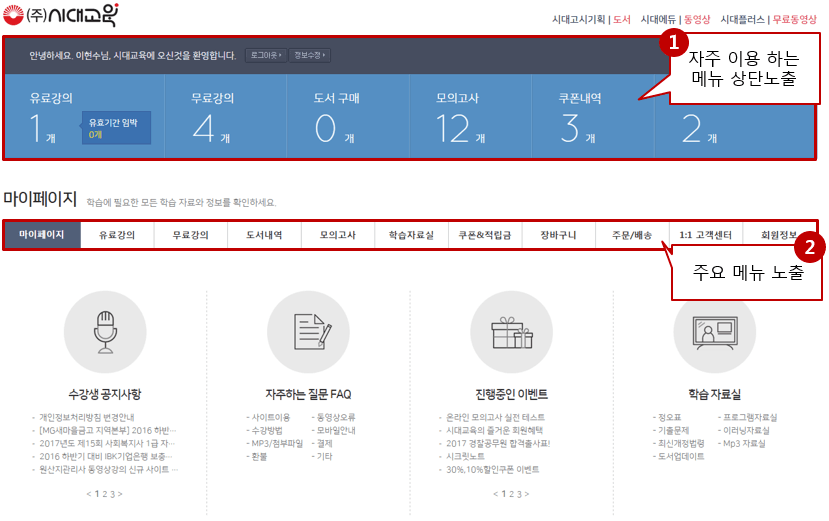Switch to the 회원정보 tab
The image size is (829, 521).
click(778, 235)
